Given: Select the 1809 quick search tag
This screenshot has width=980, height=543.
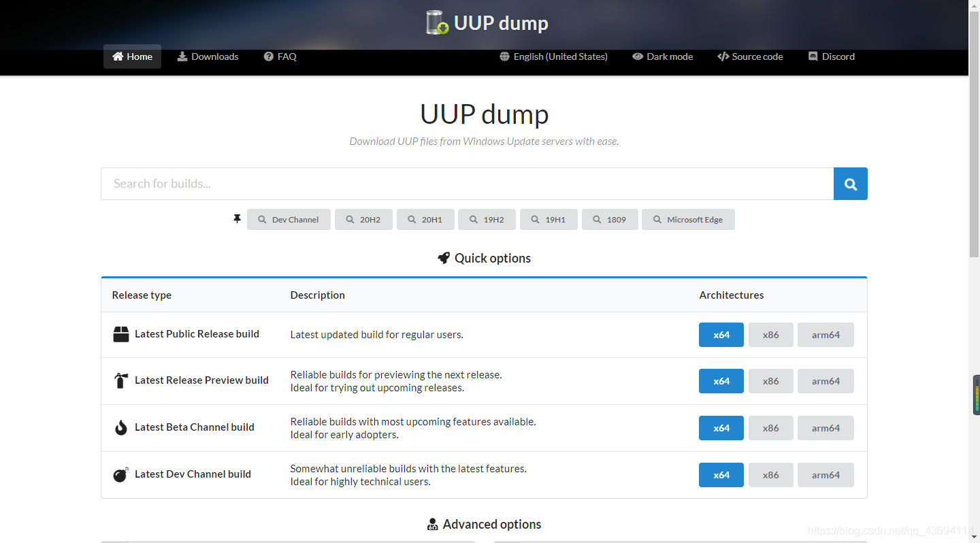Looking at the screenshot, I should point(610,220).
